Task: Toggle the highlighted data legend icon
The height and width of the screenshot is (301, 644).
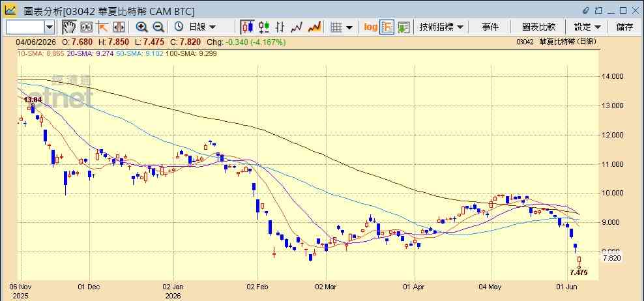Action: point(387,27)
